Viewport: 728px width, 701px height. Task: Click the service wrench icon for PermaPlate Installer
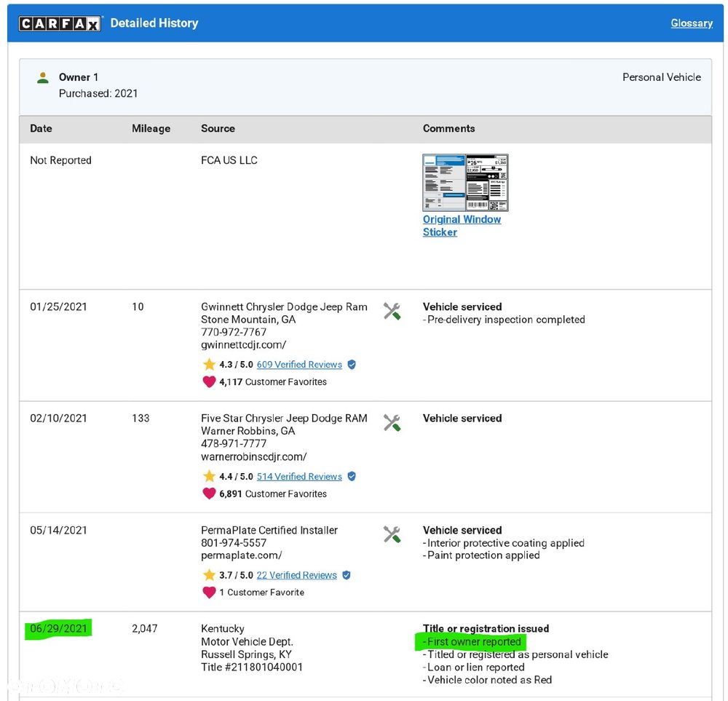(392, 534)
